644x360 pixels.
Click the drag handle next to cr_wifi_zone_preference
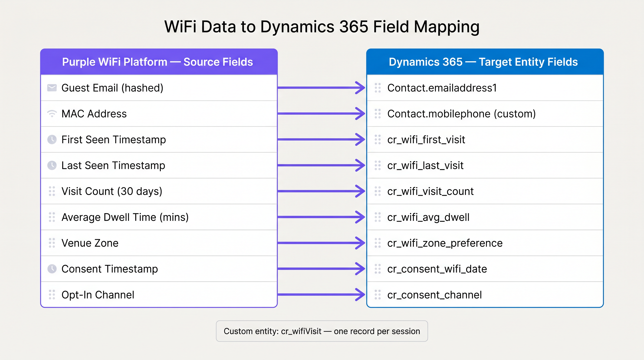(x=377, y=243)
